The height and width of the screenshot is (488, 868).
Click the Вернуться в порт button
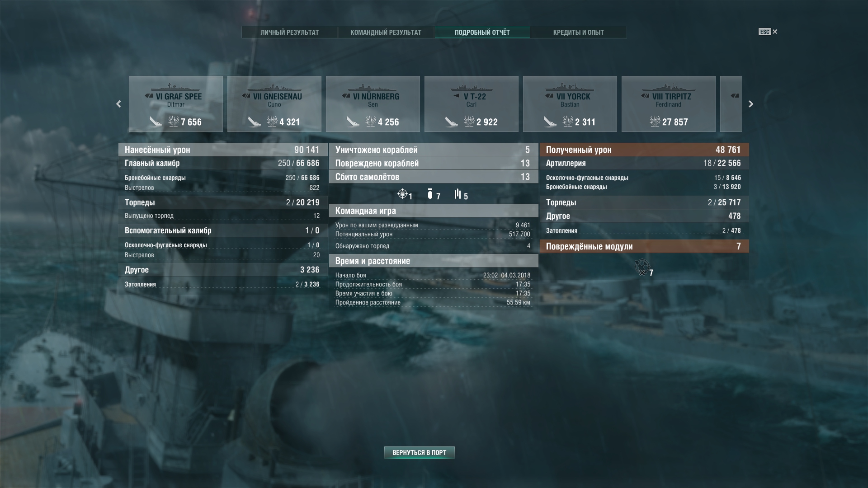point(420,452)
